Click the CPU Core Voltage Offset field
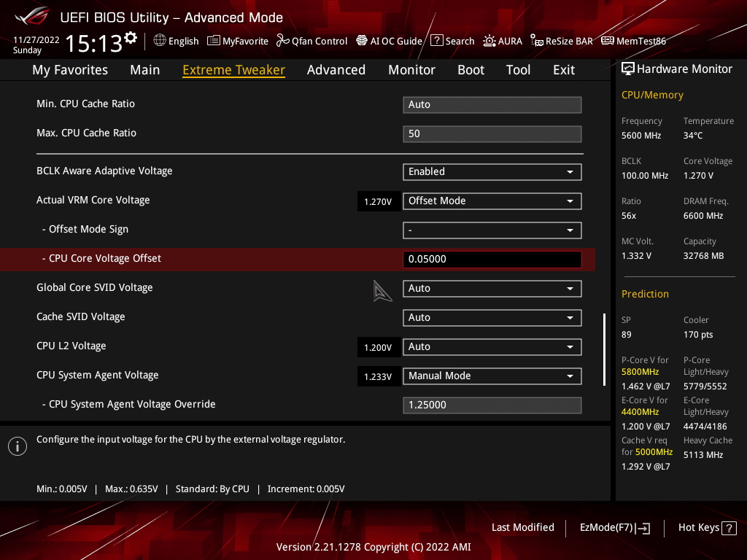747x560 pixels. [x=492, y=260]
